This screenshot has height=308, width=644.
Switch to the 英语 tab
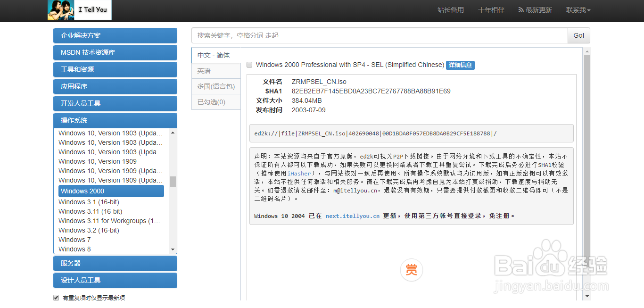tap(216, 71)
